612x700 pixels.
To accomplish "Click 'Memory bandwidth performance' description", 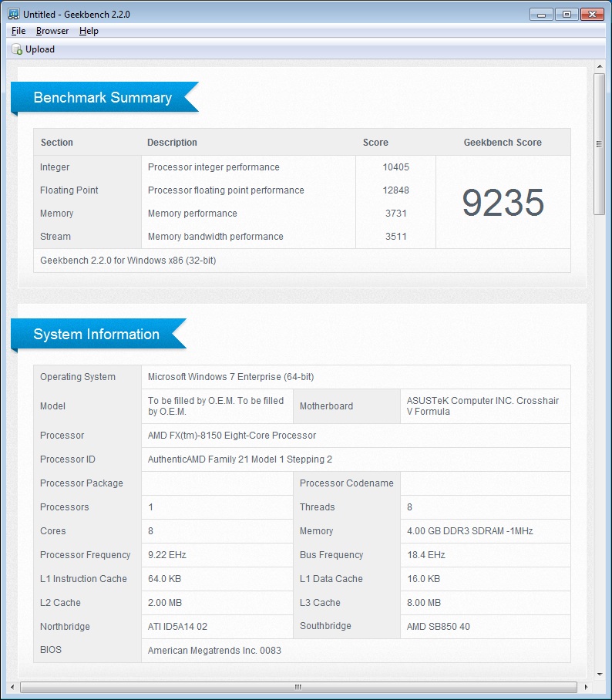I will [x=216, y=237].
